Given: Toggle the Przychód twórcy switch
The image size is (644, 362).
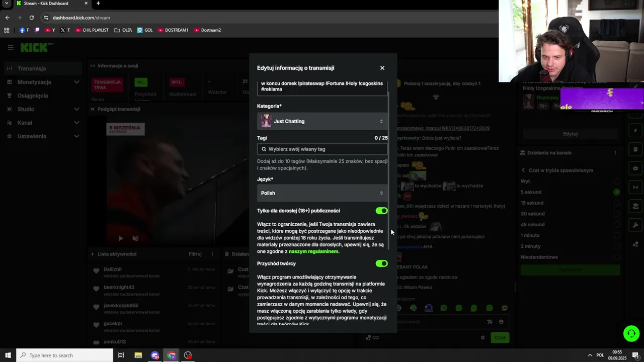Looking at the screenshot, I should (381, 263).
